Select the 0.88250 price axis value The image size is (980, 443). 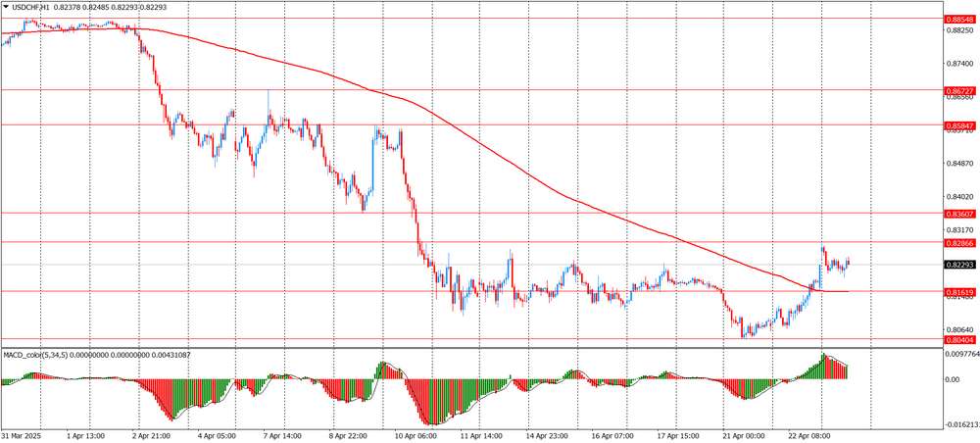click(x=961, y=30)
